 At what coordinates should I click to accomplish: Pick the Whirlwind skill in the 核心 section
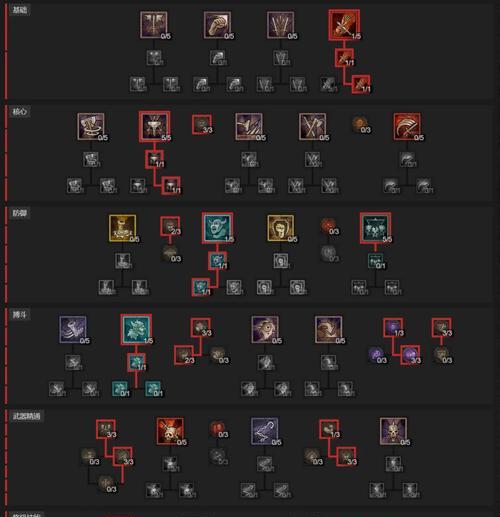pyautogui.click(x=91, y=126)
